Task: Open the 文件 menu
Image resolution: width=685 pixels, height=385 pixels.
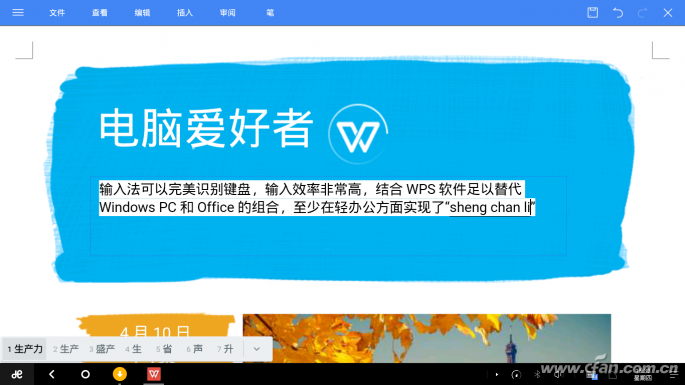Action: 57,13
